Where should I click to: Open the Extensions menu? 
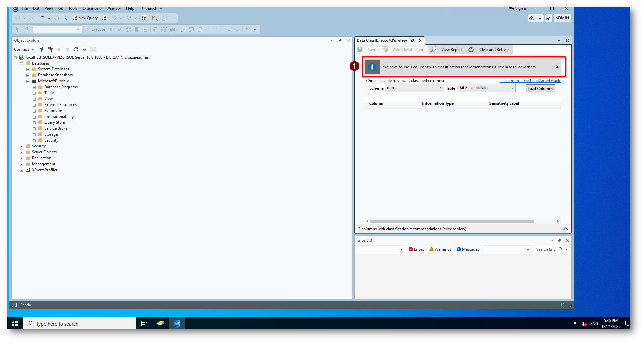tap(92, 8)
